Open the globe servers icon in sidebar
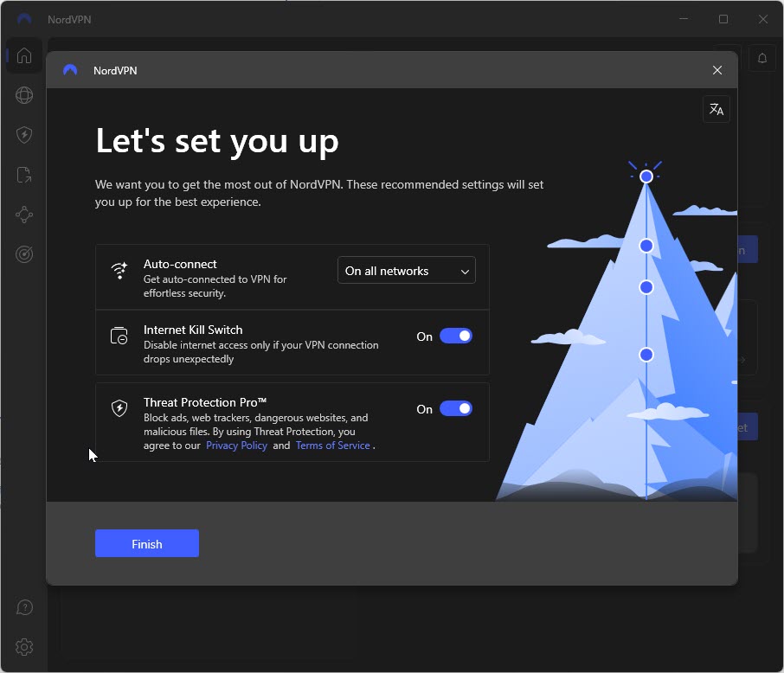Image resolution: width=784 pixels, height=673 pixels. (24, 95)
